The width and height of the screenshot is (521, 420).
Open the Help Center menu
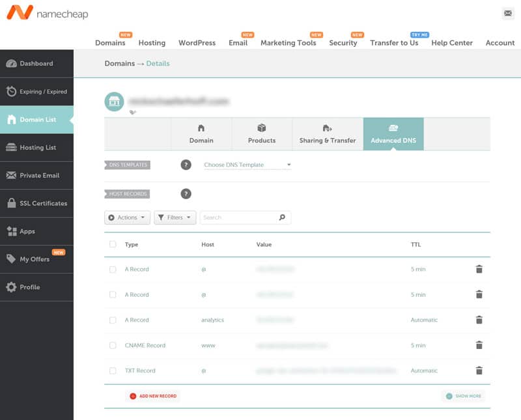[452, 43]
